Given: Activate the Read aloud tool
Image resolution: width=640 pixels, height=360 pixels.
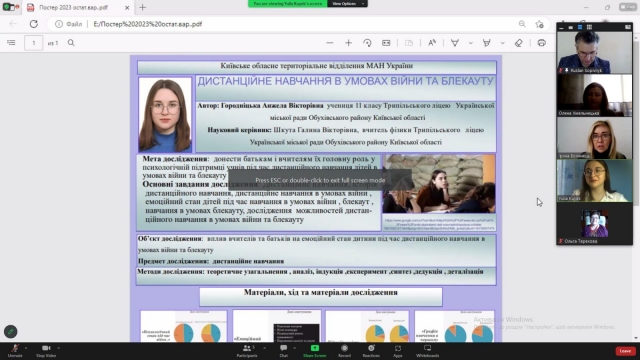Looking at the screenshot, I should pyautogui.click(x=432, y=43).
